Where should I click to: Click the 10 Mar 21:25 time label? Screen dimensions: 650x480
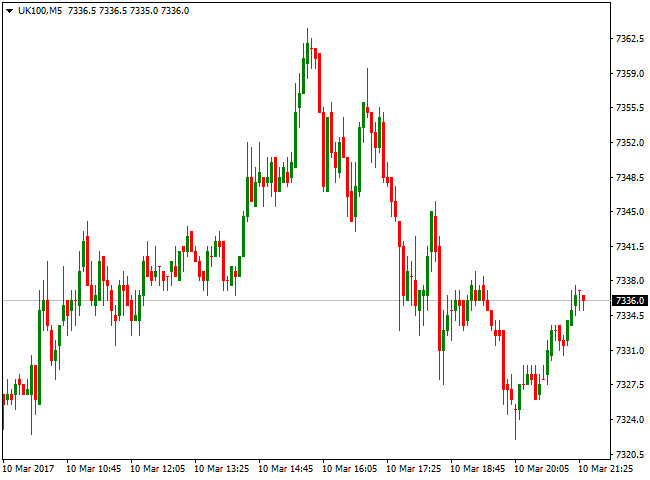(606, 469)
